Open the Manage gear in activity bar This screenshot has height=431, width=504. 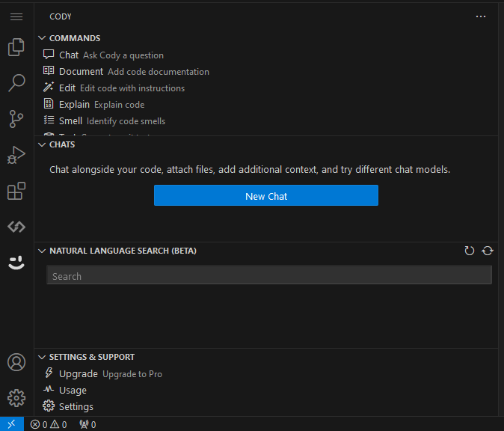[x=16, y=398]
